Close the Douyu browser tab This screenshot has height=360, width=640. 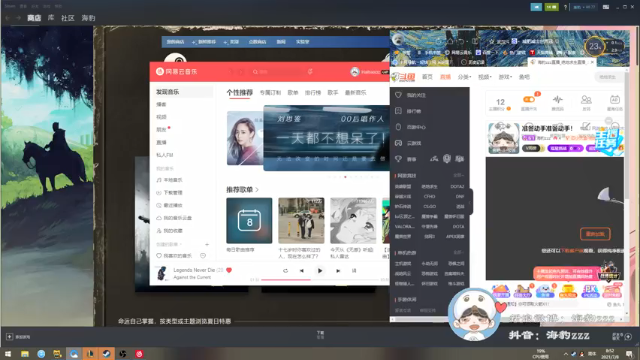(x=592, y=62)
